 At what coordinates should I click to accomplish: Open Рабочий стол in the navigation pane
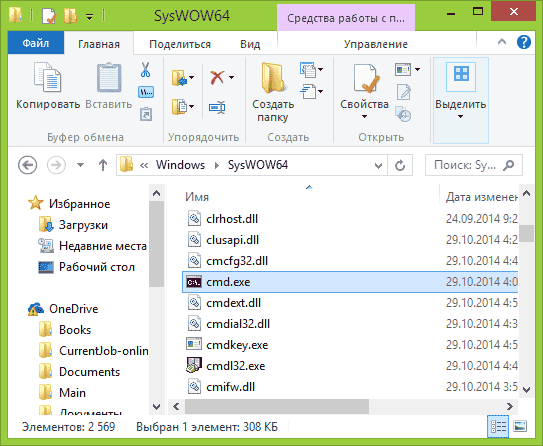tap(86, 267)
